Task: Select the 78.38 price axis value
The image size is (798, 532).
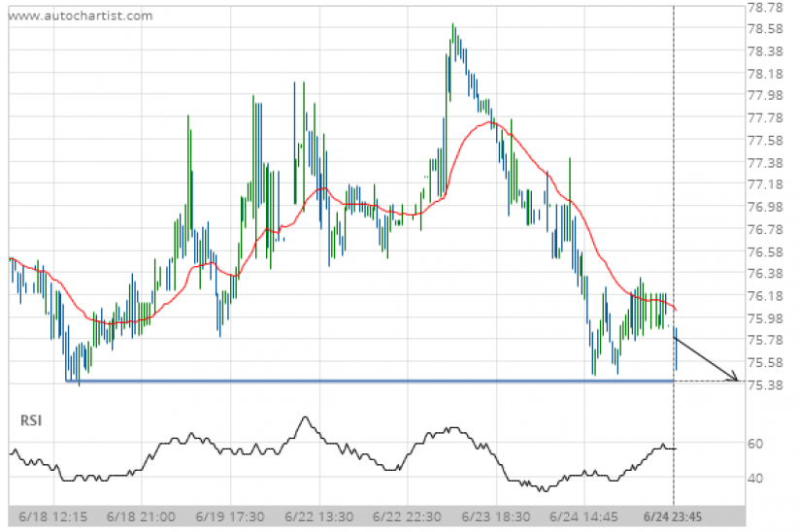Action: coord(765,51)
